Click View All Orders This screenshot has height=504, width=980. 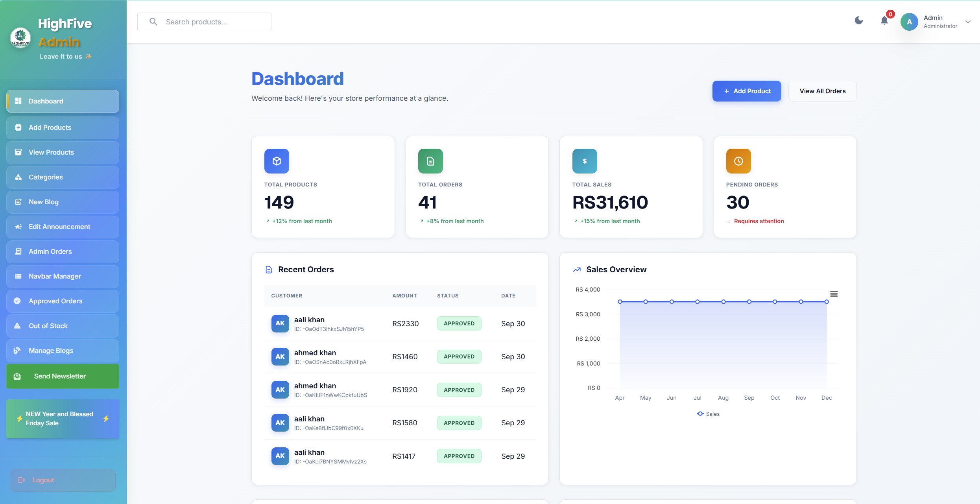(822, 91)
